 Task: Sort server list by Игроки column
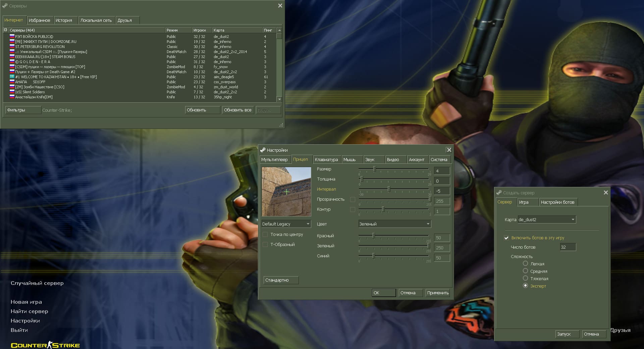[x=202, y=30]
